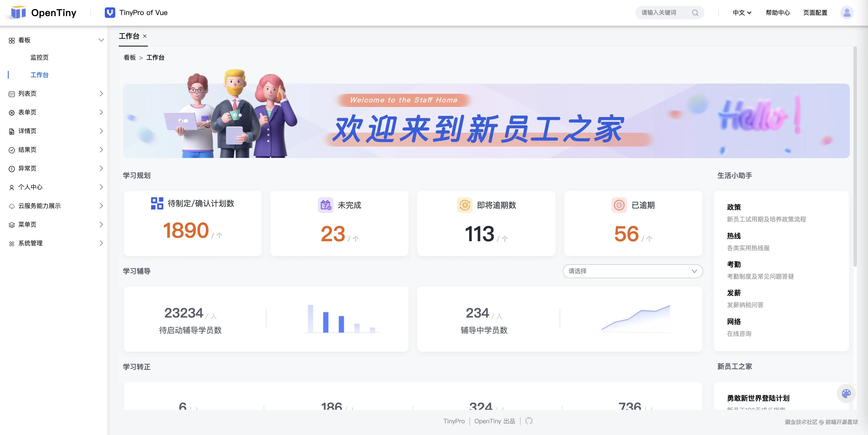Screen dimensions: 868x435
Task: Click the 即将逾期数 timer icon
Action: pyautogui.click(x=465, y=205)
